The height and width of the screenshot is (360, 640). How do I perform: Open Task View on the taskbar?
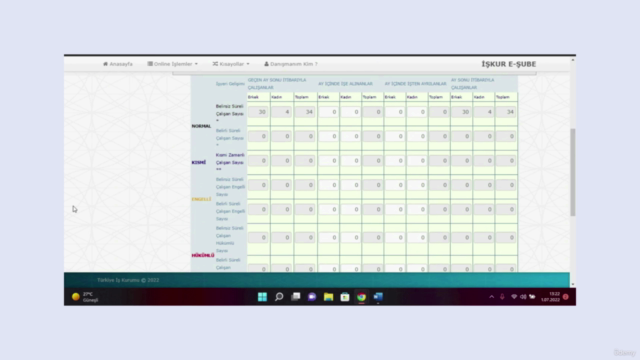coord(296,297)
